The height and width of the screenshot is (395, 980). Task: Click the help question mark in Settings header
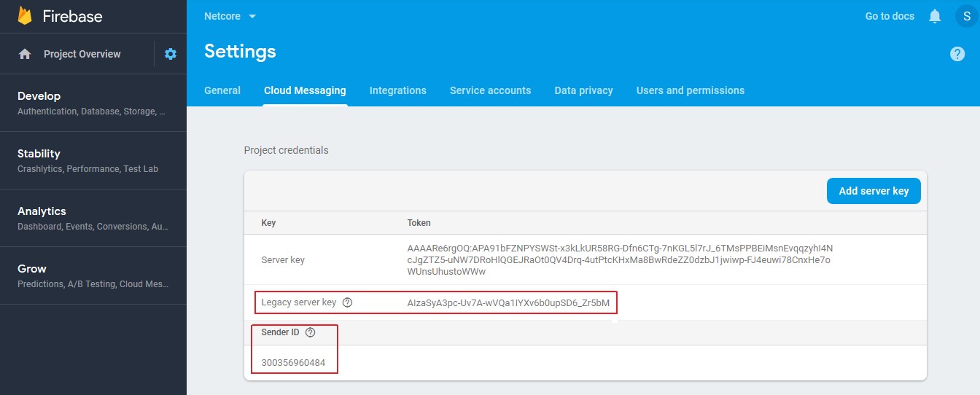(957, 54)
